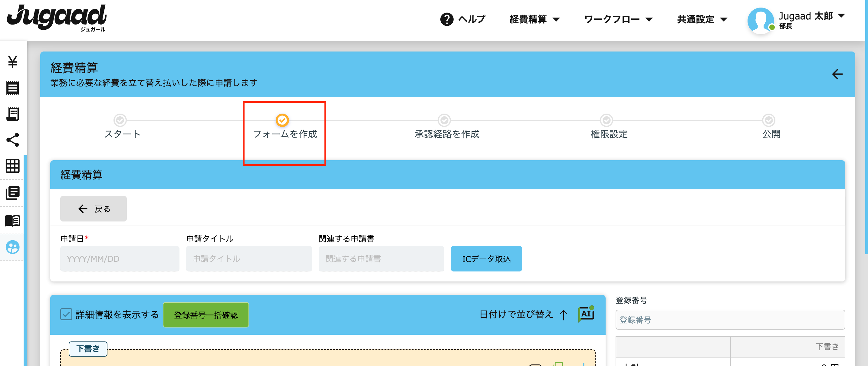Check the スタート step indicator

point(121,119)
